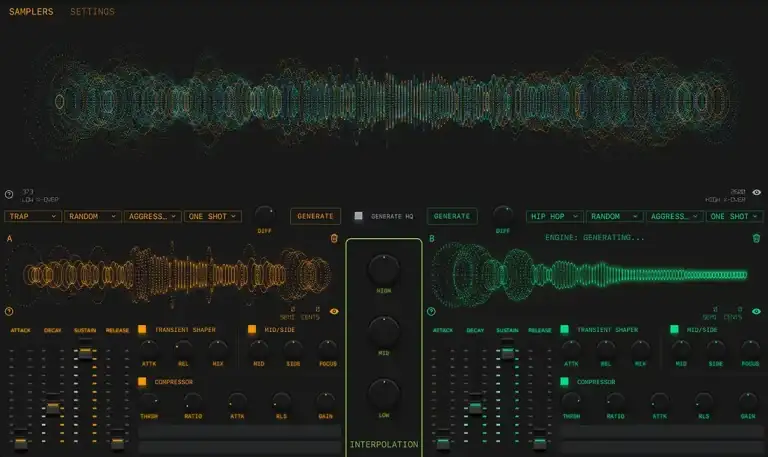This screenshot has height=457, width=768.
Task: Toggle the orange eye icon in sampler A
Action: tap(334, 311)
